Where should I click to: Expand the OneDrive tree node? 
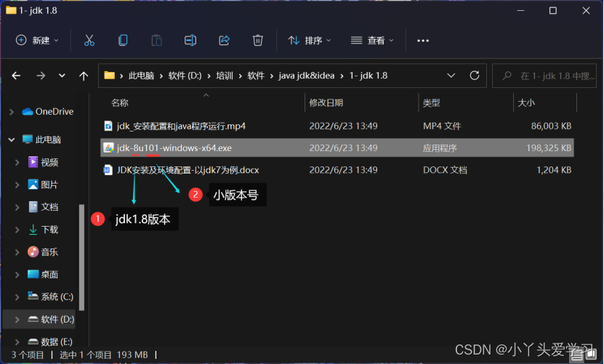12,112
